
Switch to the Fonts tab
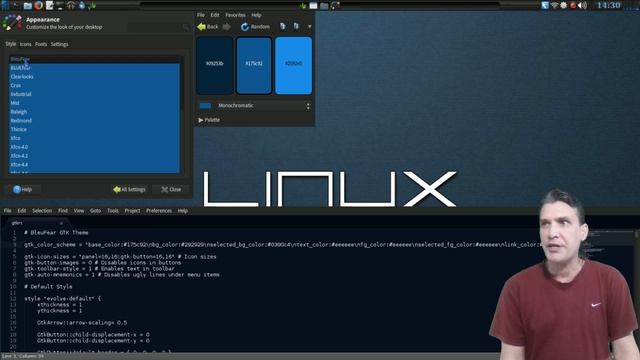pyautogui.click(x=41, y=44)
